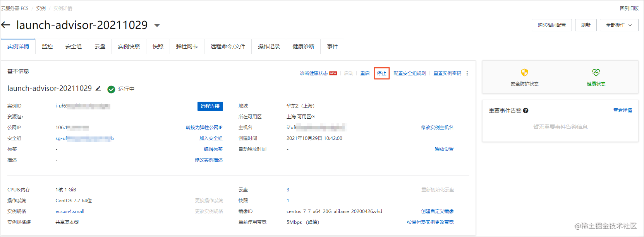Click the 1核 1 GiB CPU value
The height and width of the screenshot is (237, 644).
[66, 190]
